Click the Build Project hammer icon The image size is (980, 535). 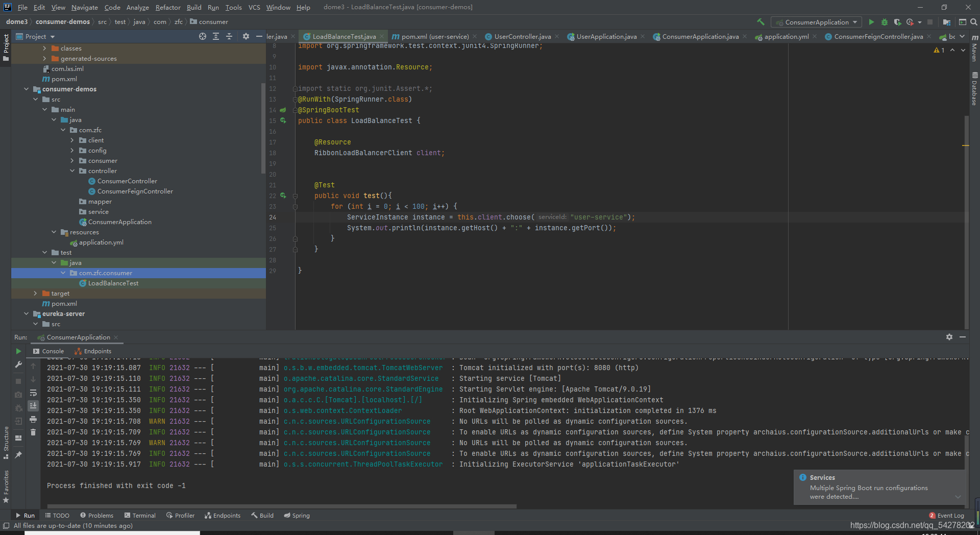(x=761, y=22)
